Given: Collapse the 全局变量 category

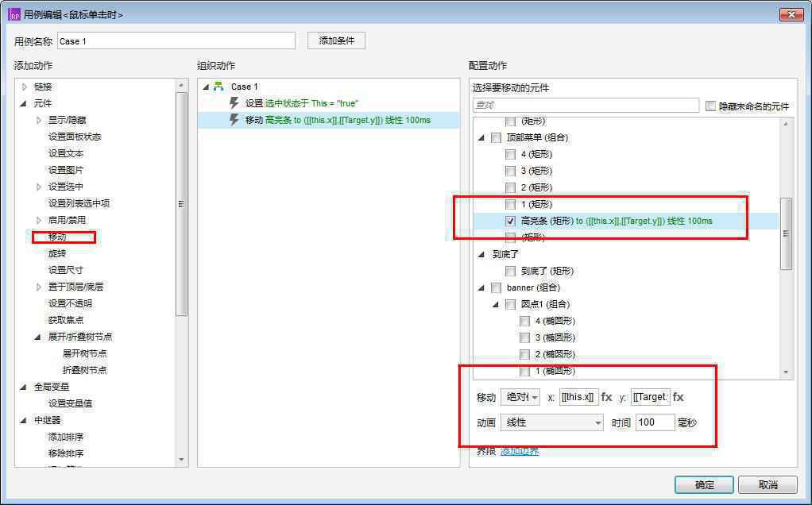Looking at the screenshot, I should tap(23, 387).
